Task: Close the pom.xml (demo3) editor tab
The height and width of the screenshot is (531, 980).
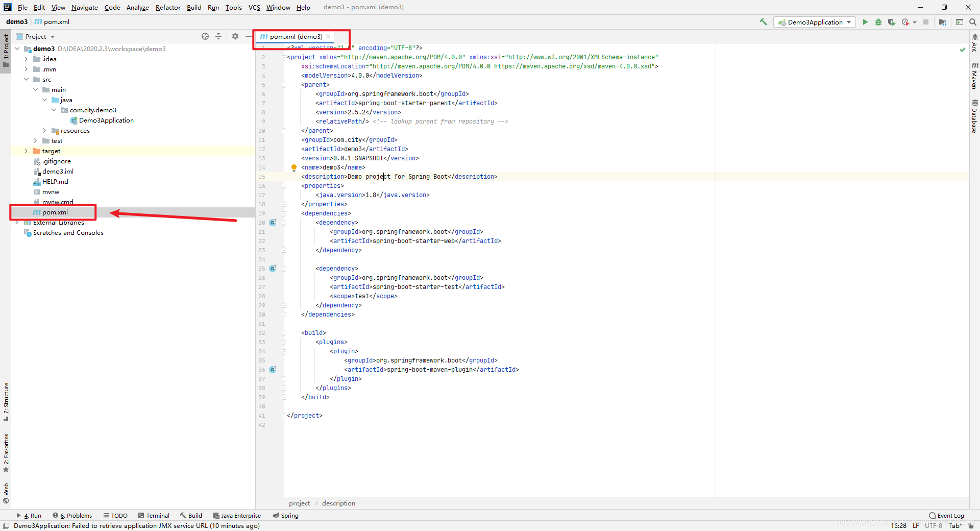Action: [328, 36]
